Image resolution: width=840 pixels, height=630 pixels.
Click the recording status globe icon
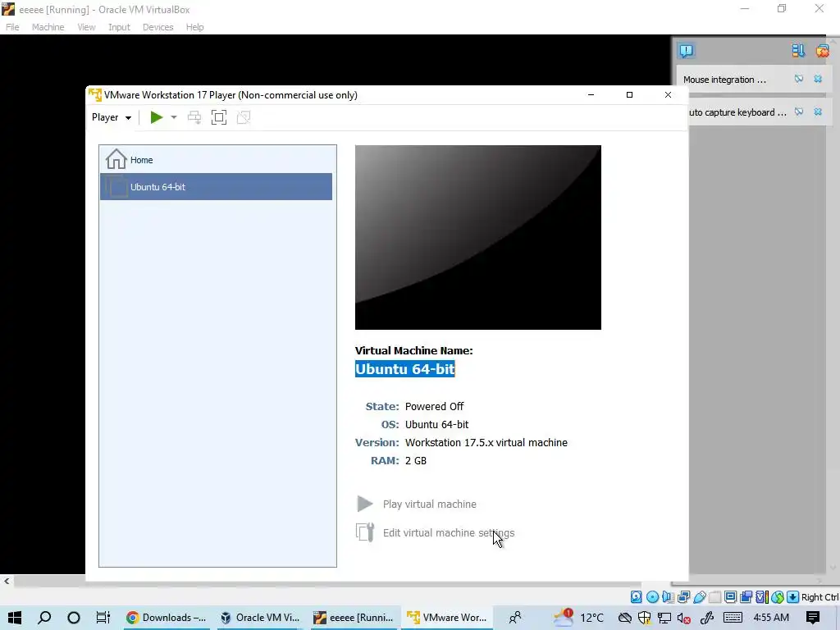tap(778, 597)
